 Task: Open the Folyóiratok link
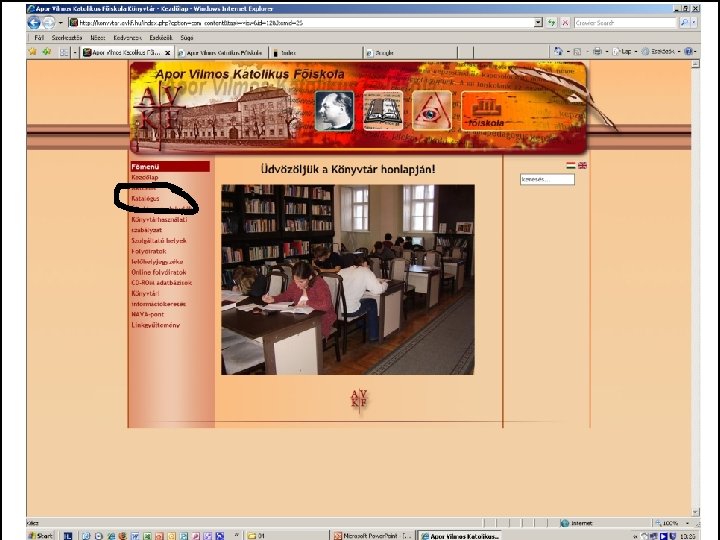tap(148, 251)
